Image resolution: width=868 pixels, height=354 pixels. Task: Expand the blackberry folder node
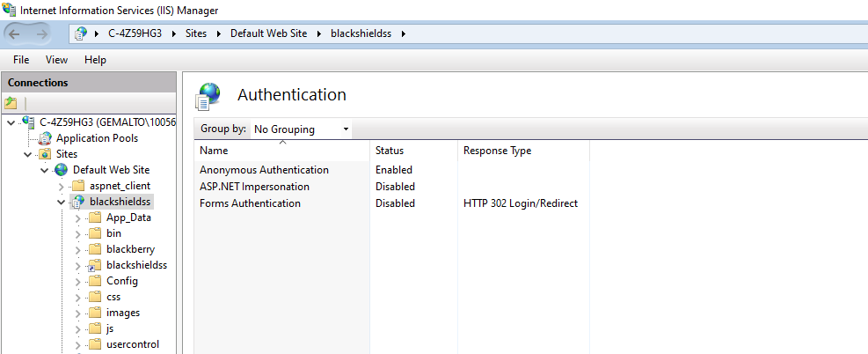[x=78, y=249]
